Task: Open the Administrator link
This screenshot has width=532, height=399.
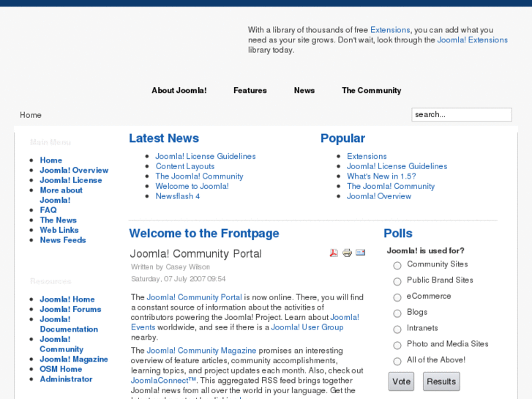Action: pyautogui.click(x=66, y=379)
